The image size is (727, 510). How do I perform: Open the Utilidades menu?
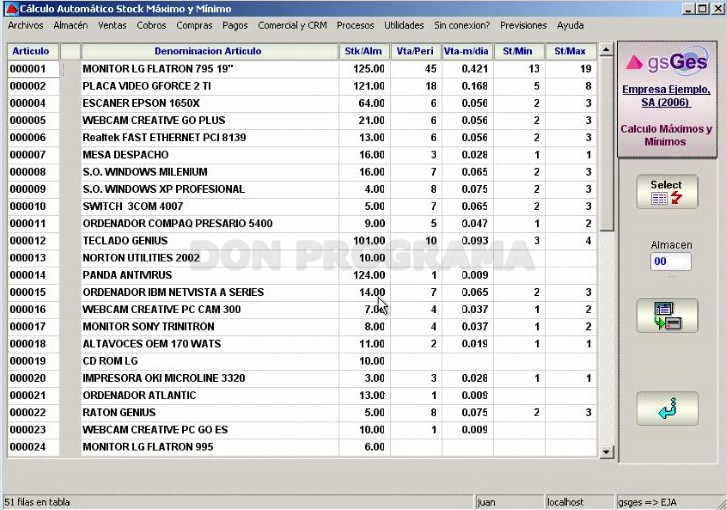pos(404,26)
